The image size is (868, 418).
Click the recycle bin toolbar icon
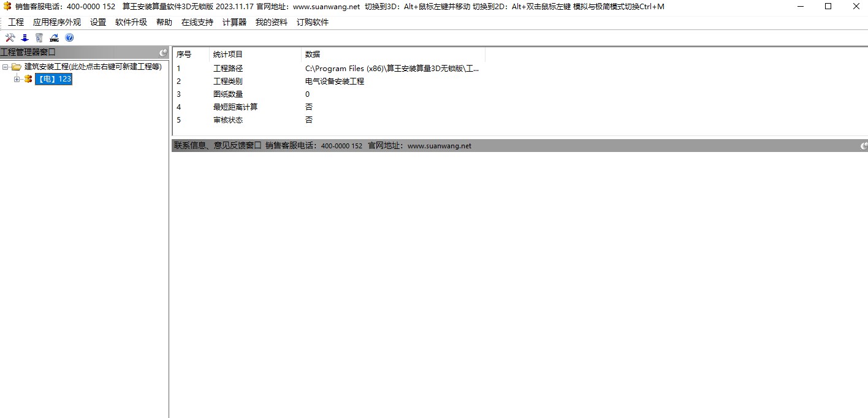[39, 37]
